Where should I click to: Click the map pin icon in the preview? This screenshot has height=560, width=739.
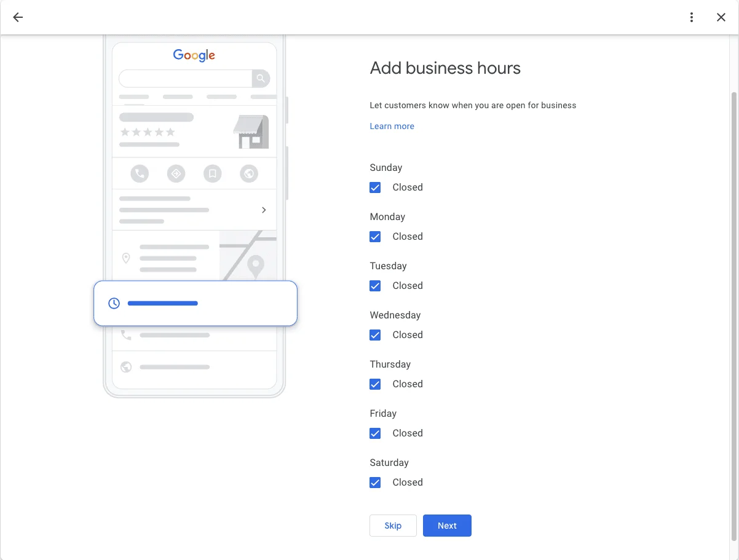pyautogui.click(x=126, y=258)
